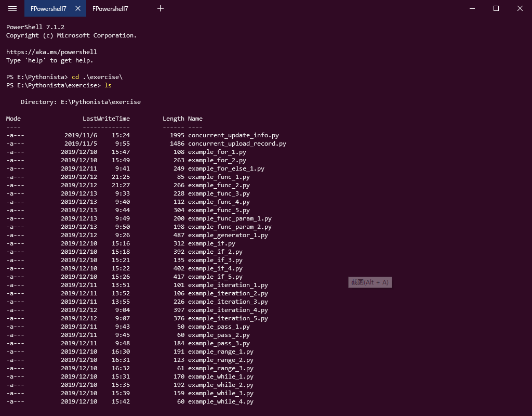Screen dimensions: 532x416
Task: Open the hamburger menu in the title bar
Action: pyautogui.click(x=12, y=8)
